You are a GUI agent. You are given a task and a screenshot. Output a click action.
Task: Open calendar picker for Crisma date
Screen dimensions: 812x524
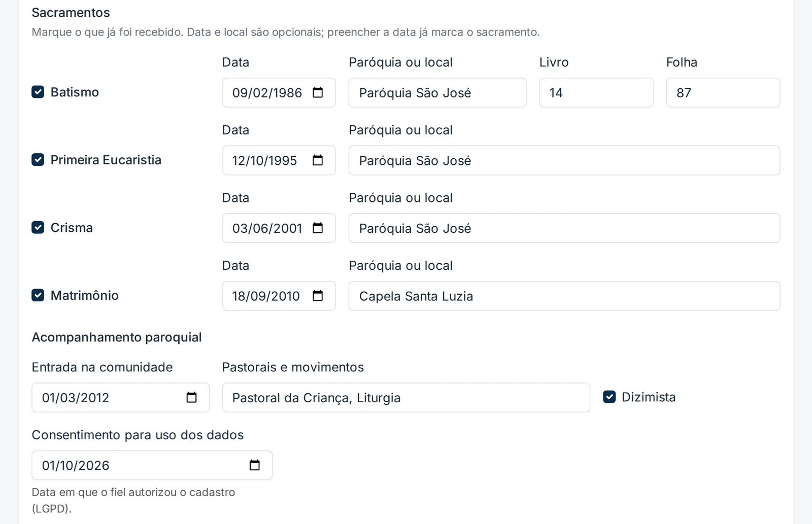tap(318, 228)
